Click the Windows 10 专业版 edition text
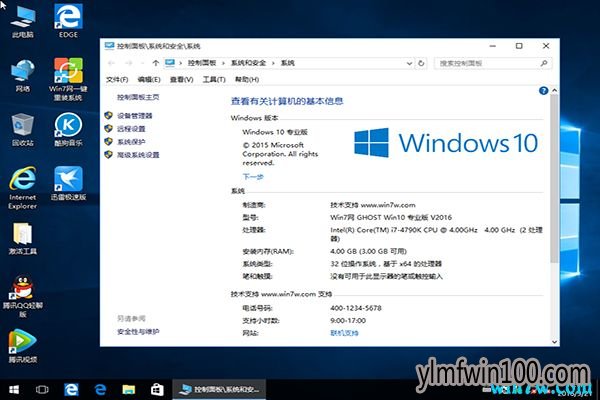This screenshot has width=600, height=400. [x=275, y=132]
